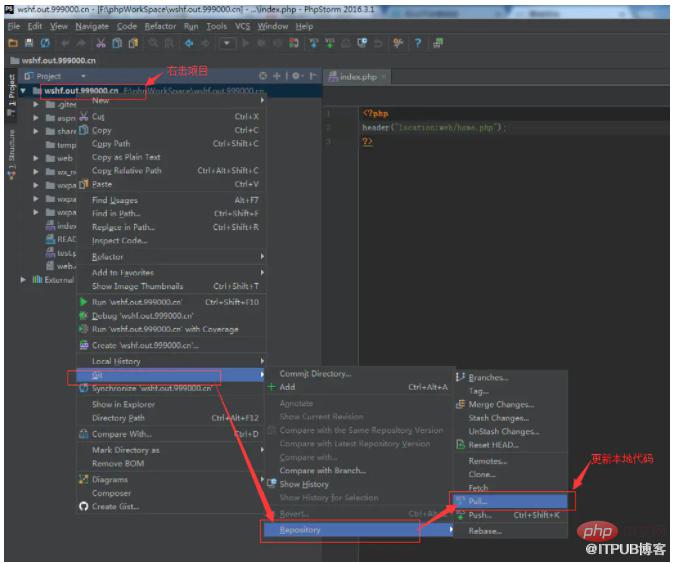Choose Inspect Code in context menu

[171, 241]
